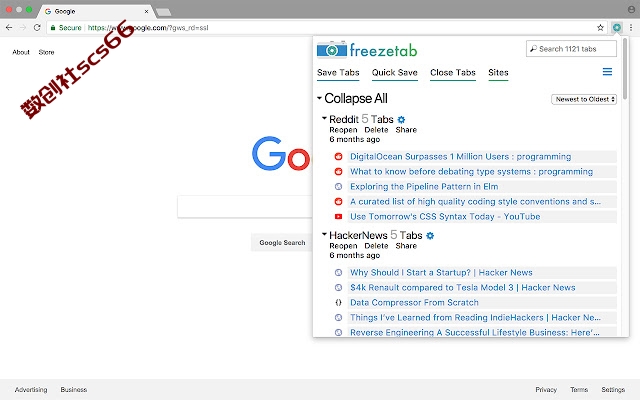640x400 pixels.
Task: Click favicon beside Reverse Engineering entry
Action: pos(338,332)
